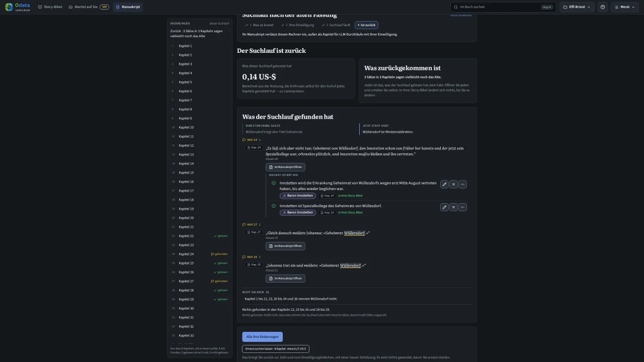The image size is (644, 362).
Task: Click the Kap. 24 chip under Spezialkollege fact
Action: [327, 213]
